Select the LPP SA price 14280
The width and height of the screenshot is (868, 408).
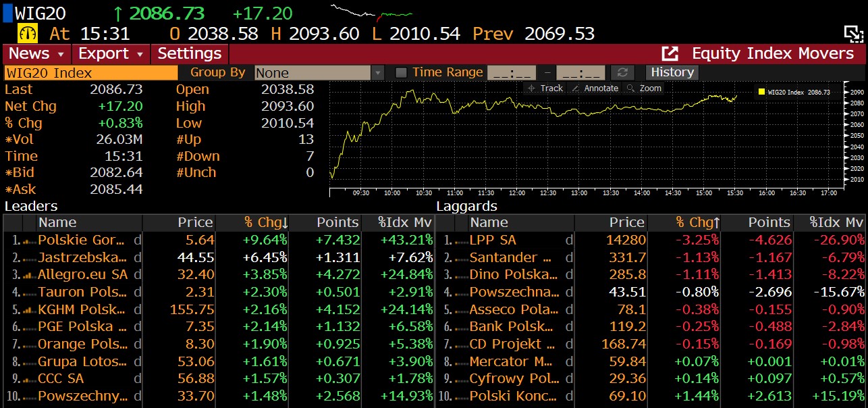(626, 240)
